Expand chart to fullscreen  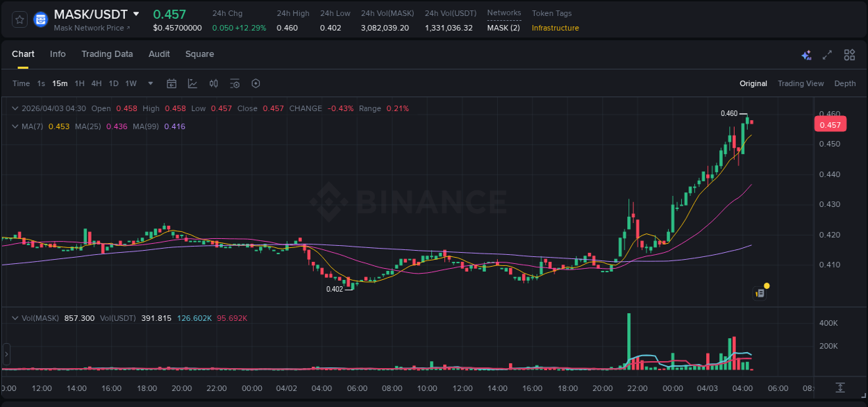pyautogui.click(x=827, y=55)
